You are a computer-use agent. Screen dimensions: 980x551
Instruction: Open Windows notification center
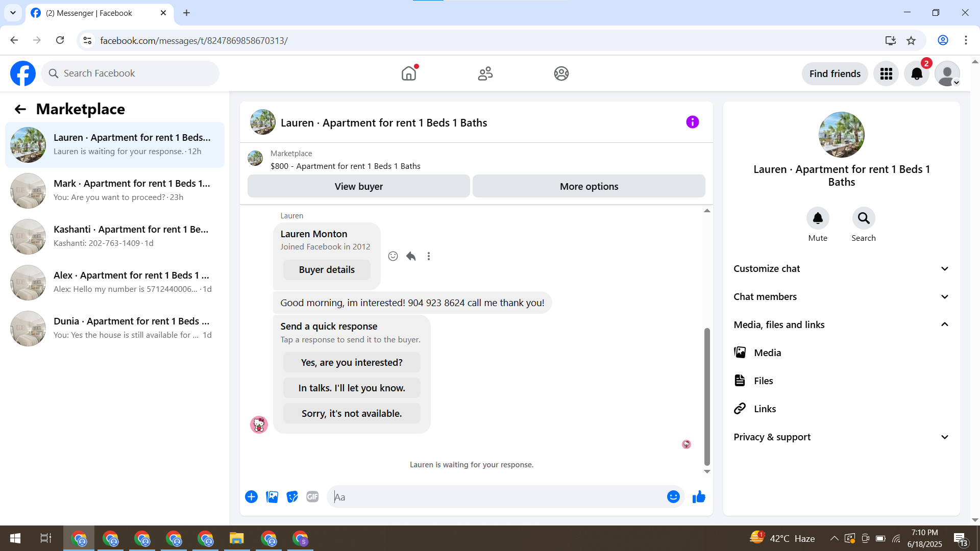pos(960,539)
